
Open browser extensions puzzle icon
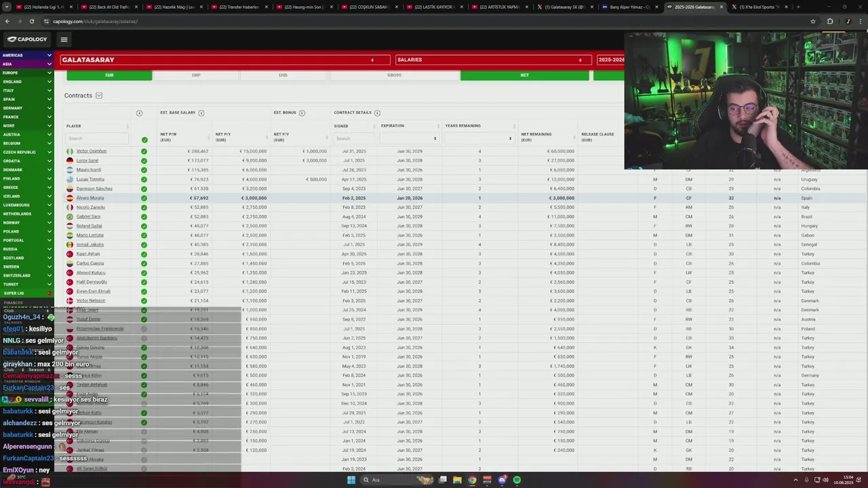pos(830,21)
